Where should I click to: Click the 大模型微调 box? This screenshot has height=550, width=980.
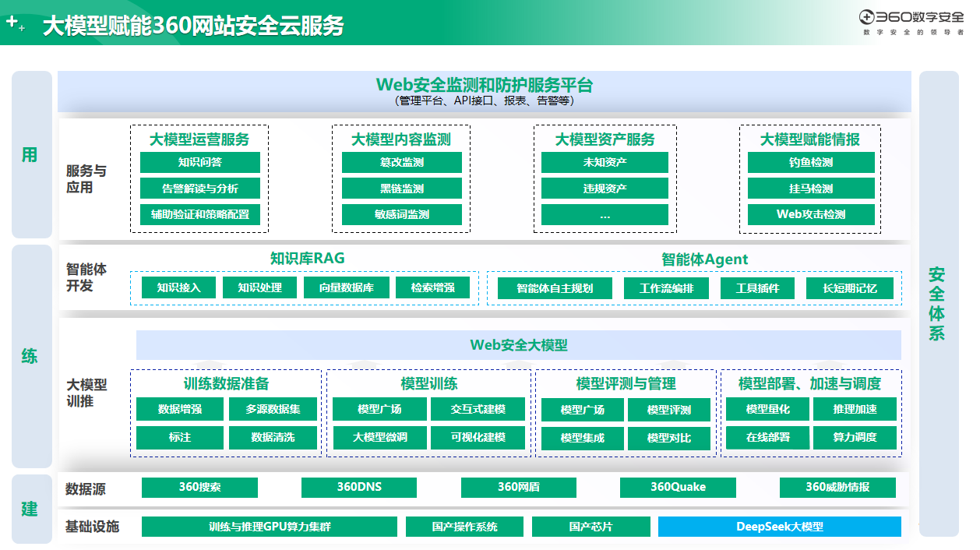tap(379, 437)
